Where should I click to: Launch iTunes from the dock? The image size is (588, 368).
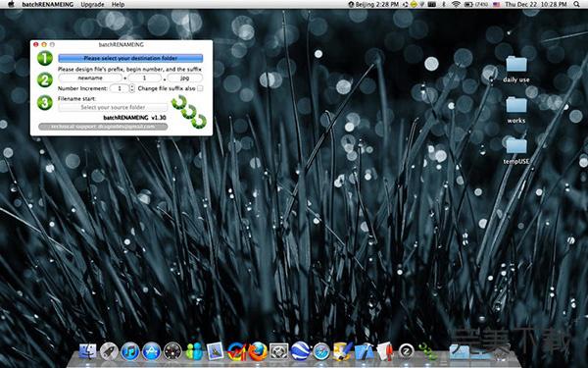(x=130, y=352)
